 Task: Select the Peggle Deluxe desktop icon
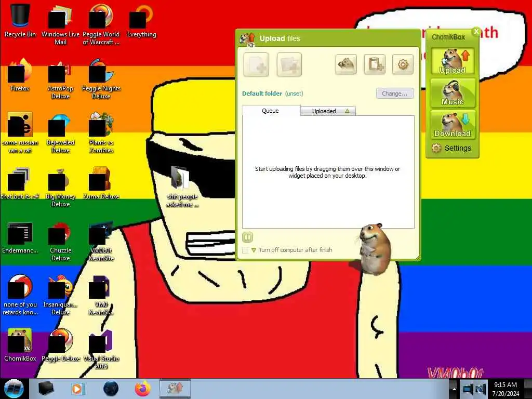click(60, 345)
